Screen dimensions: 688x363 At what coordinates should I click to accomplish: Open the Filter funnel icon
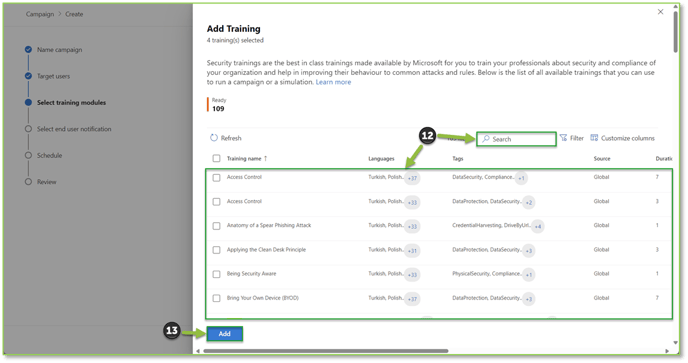[563, 138]
